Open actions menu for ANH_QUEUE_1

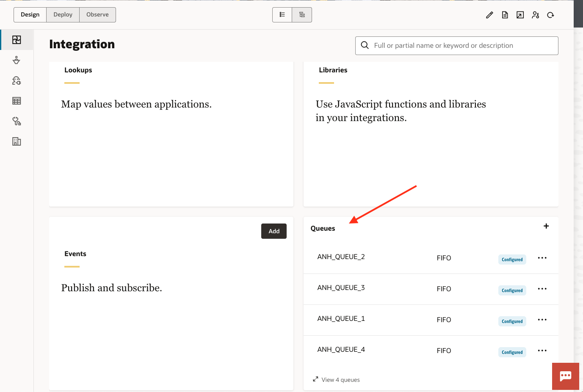point(542,320)
